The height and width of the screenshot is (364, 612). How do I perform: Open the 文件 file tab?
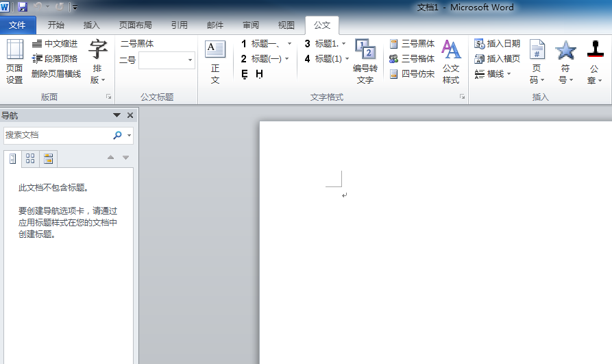click(18, 25)
